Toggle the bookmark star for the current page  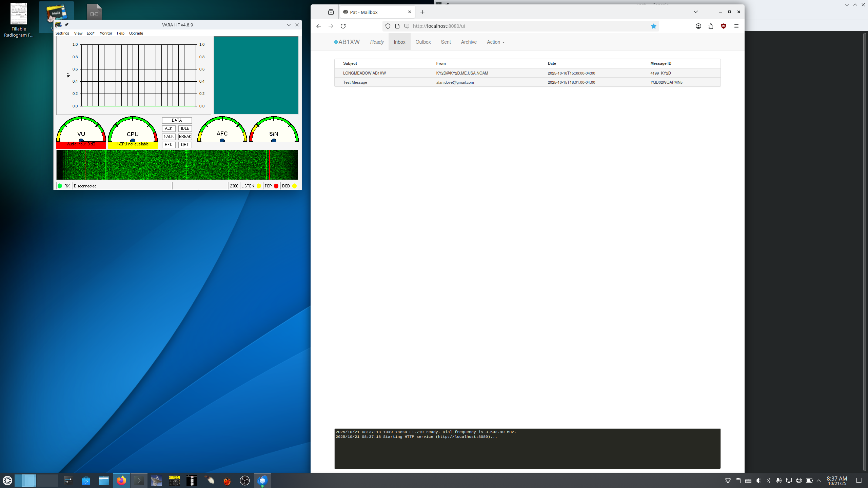tap(654, 26)
